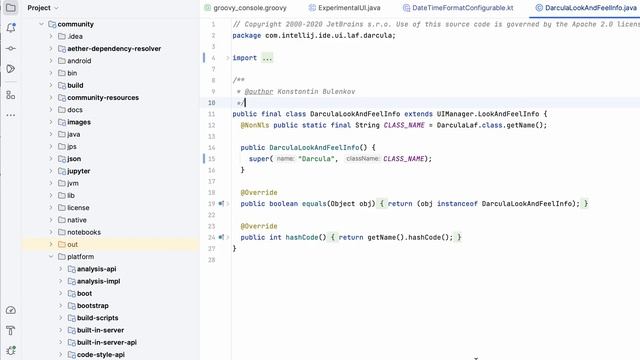Select the bin folder

coord(72,73)
